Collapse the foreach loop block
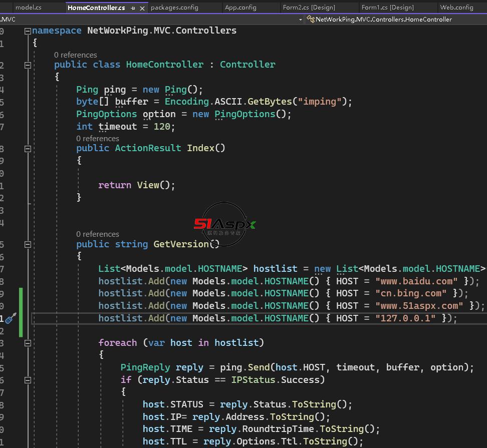The image size is (487, 448). click(x=28, y=343)
